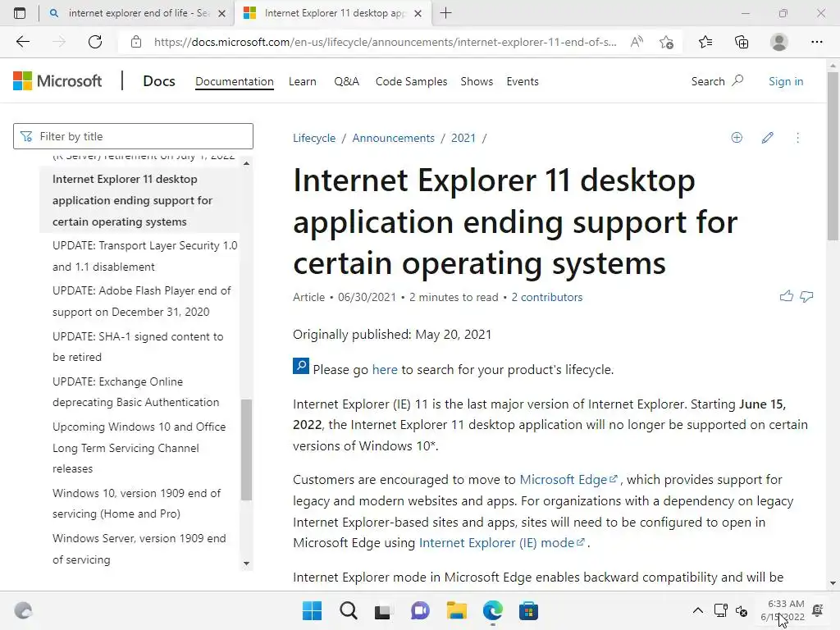
Task: Add page to favorites star icon
Action: pos(666,42)
